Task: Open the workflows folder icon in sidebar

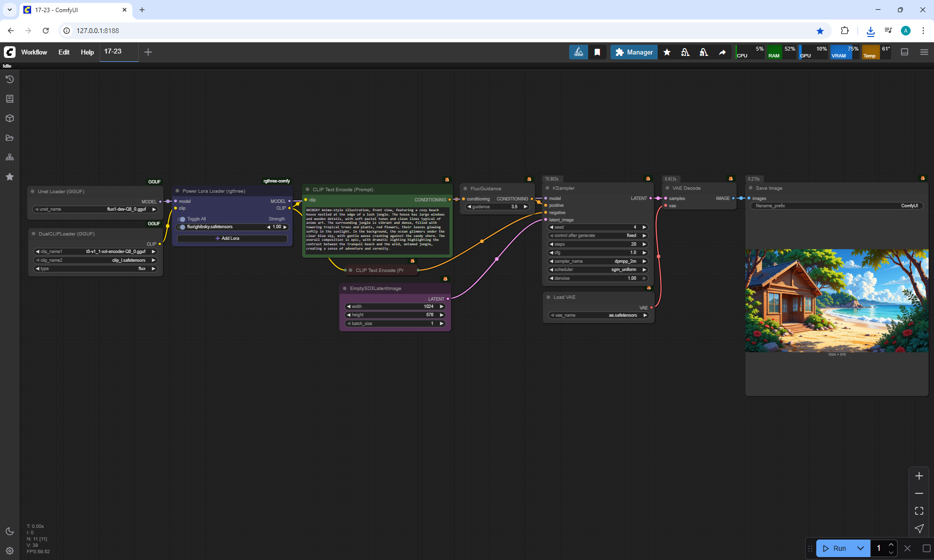Action: pos(10,138)
